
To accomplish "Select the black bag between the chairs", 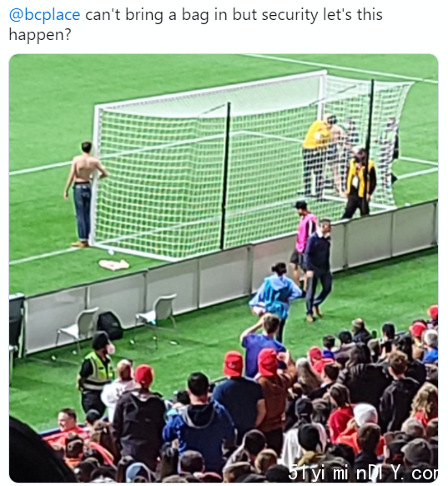I will [x=110, y=325].
